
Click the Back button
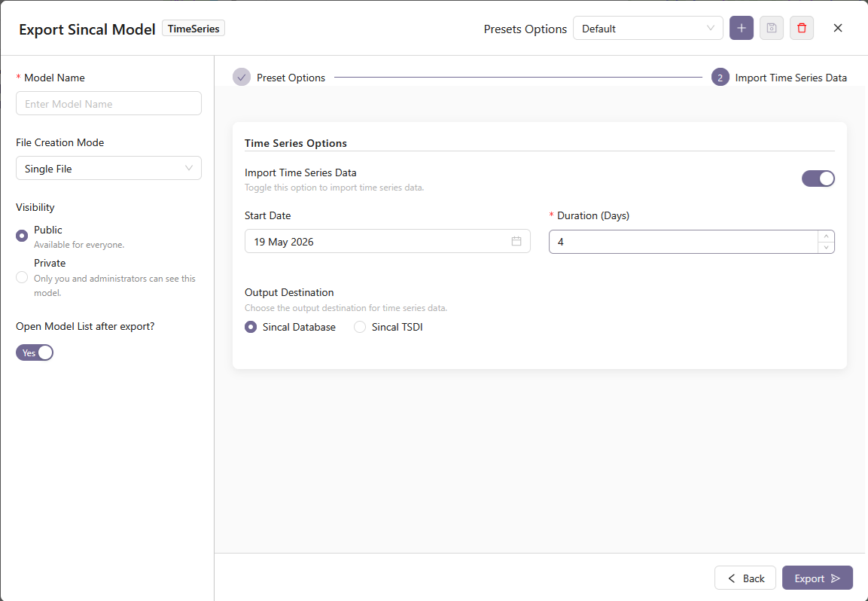point(745,578)
